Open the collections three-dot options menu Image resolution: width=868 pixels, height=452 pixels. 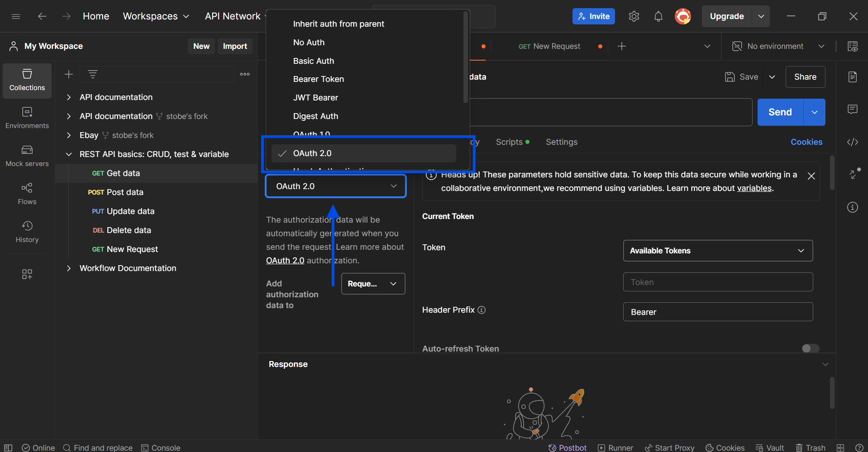[245, 74]
